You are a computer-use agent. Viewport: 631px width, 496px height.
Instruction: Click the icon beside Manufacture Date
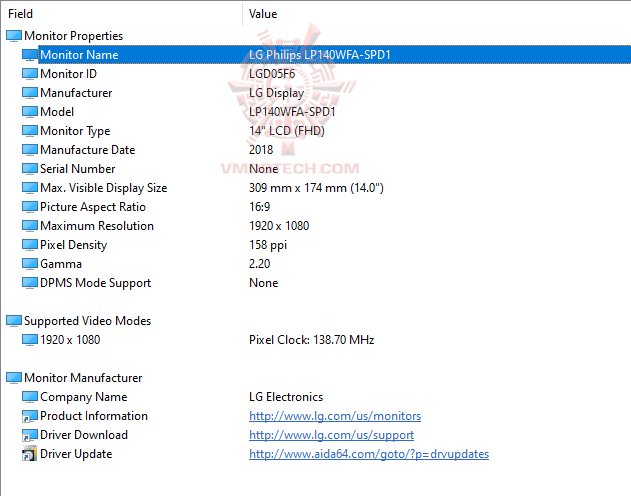30,150
